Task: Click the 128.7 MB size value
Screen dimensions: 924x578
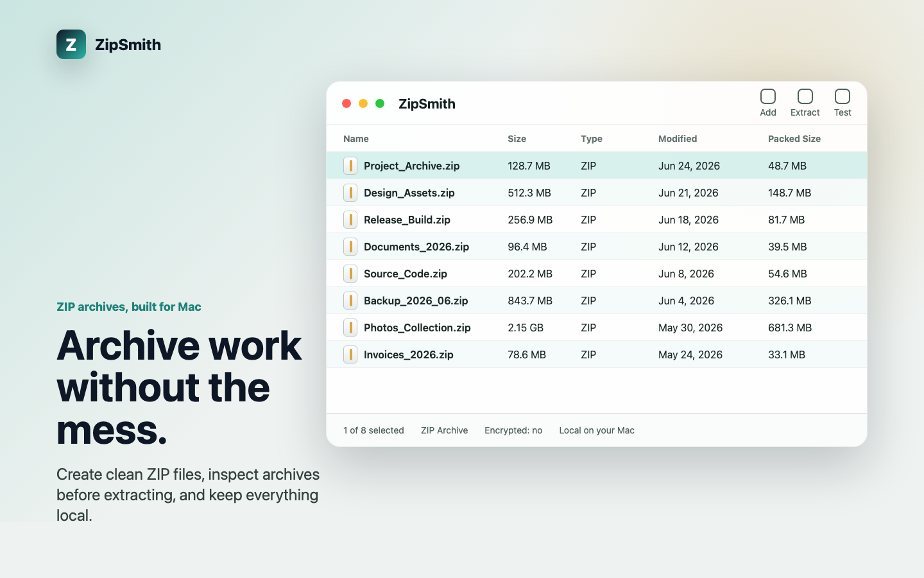Action: pos(529,166)
